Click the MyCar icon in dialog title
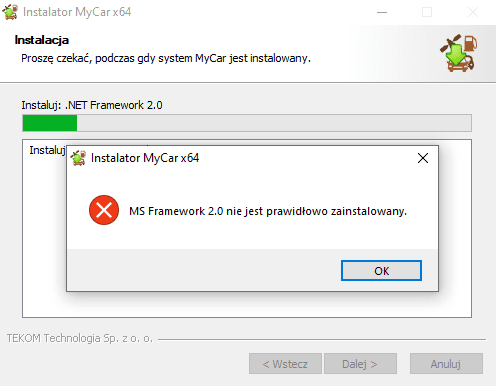496x386 pixels. pos(78,158)
